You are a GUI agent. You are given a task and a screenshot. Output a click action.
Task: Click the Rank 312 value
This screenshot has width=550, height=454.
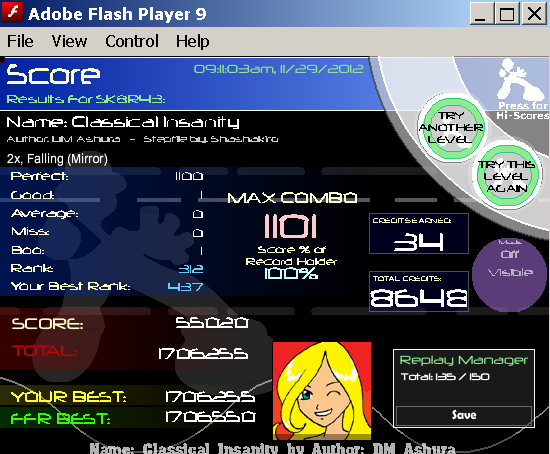[191, 269]
